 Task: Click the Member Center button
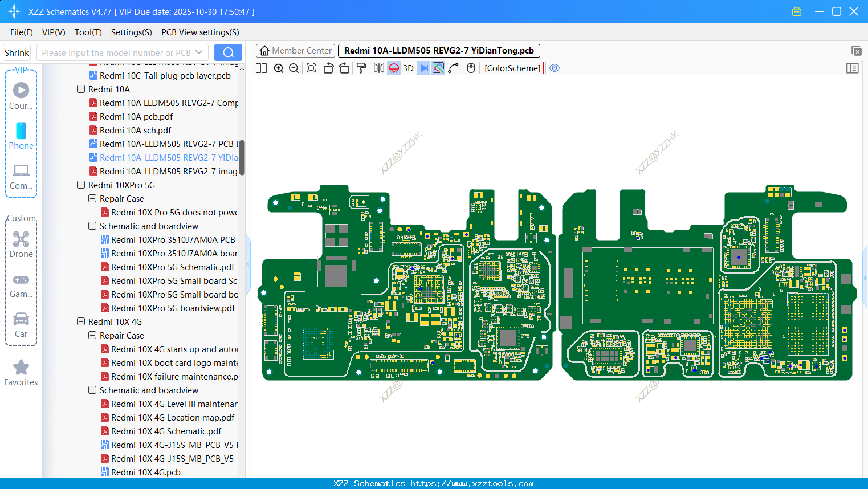point(295,50)
